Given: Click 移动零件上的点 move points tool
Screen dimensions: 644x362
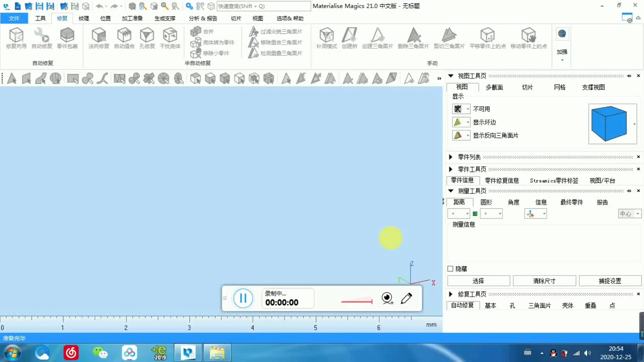Looking at the screenshot, I should 529,38.
